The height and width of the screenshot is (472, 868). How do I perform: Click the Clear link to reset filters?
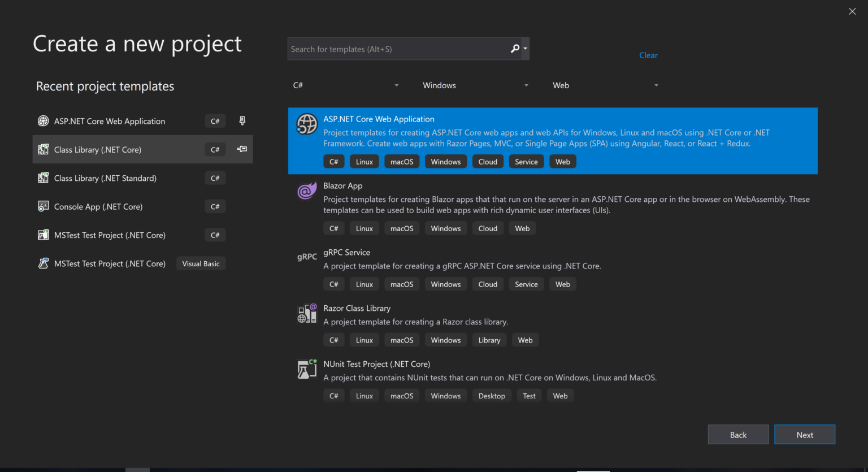coord(648,55)
